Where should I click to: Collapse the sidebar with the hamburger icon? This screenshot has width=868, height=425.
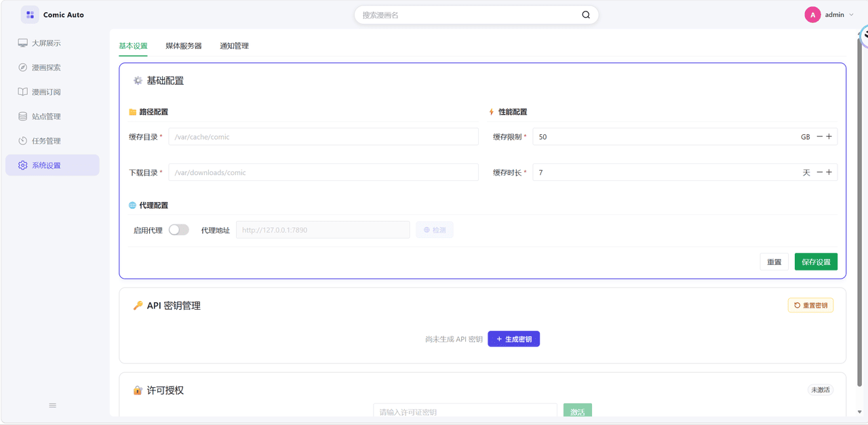52,405
